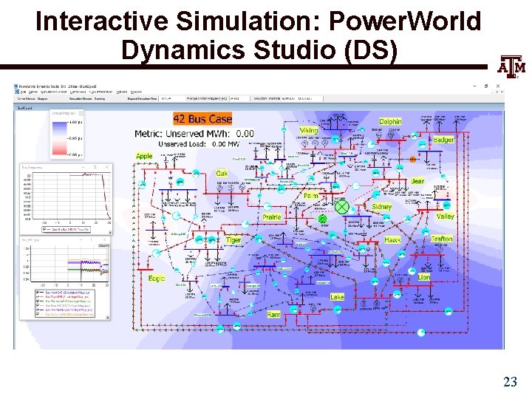Click the Average System Frequency field

click(x=239, y=99)
